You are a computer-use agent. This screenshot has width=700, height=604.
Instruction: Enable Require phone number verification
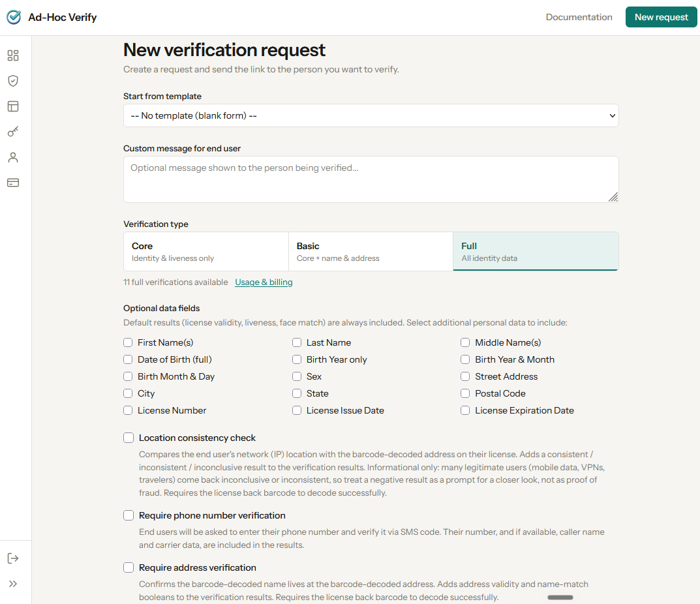[x=129, y=515]
